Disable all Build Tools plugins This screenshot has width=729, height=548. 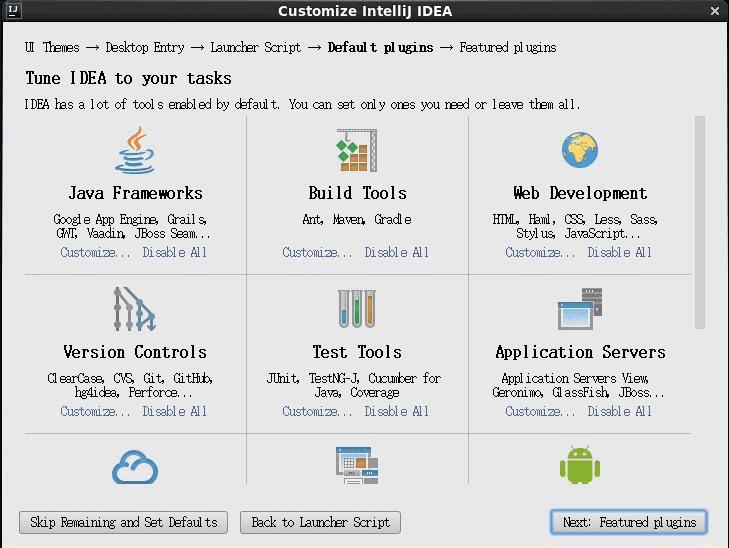tap(397, 253)
